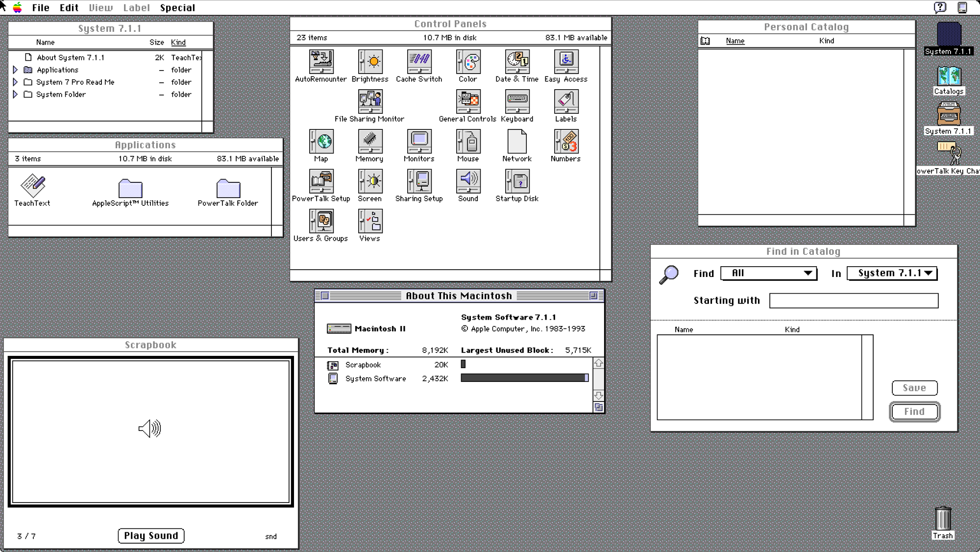Open the Special menu
This screenshot has height=552, width=980.
177,7
